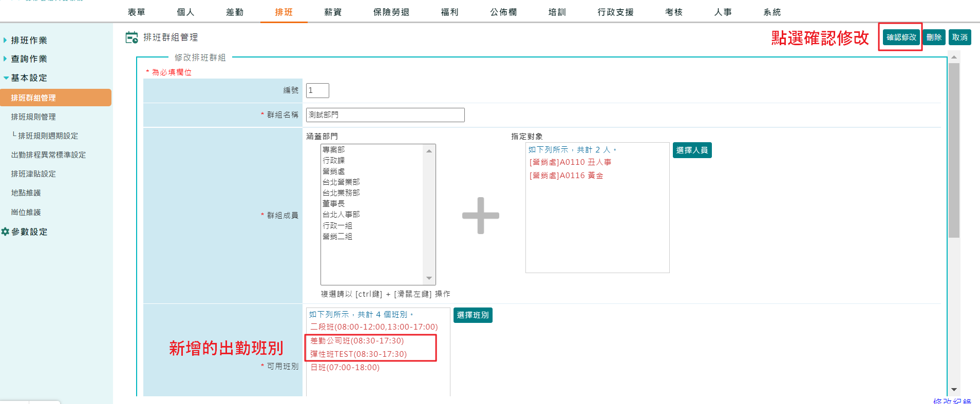Open the 表單 top menu
The image size is (980, 404).
tap(137, 12)
